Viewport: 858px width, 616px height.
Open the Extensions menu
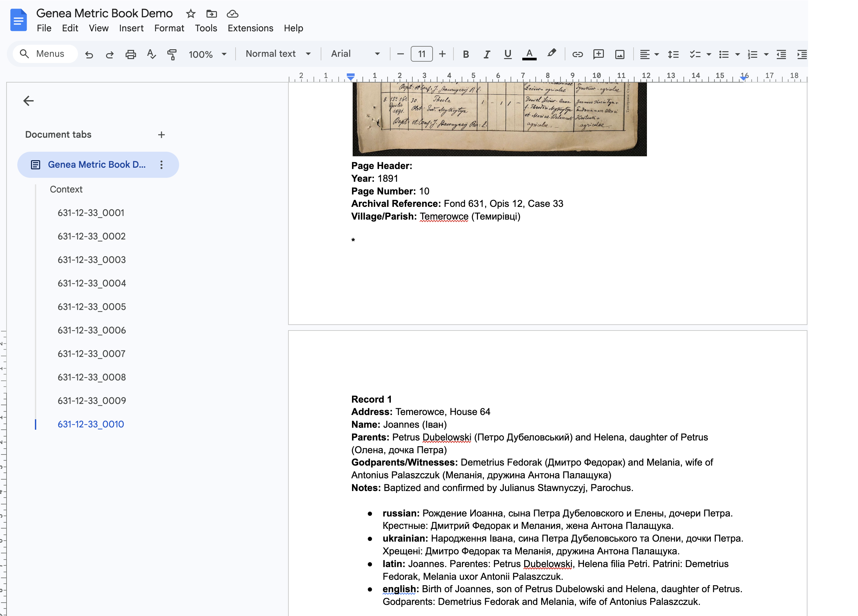point(250,28)
